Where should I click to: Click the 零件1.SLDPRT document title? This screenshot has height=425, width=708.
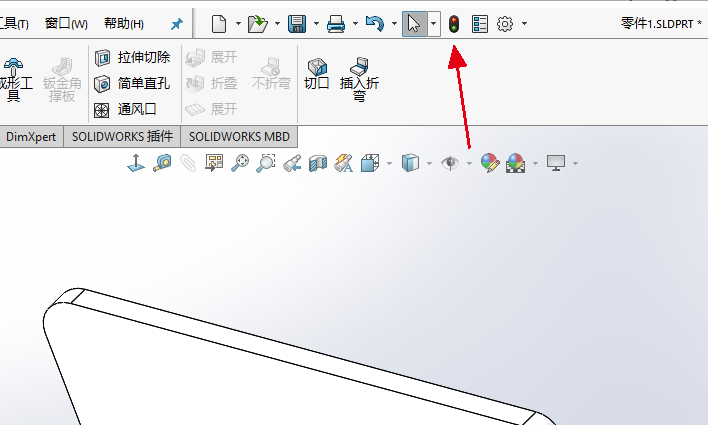coord(661,23)
